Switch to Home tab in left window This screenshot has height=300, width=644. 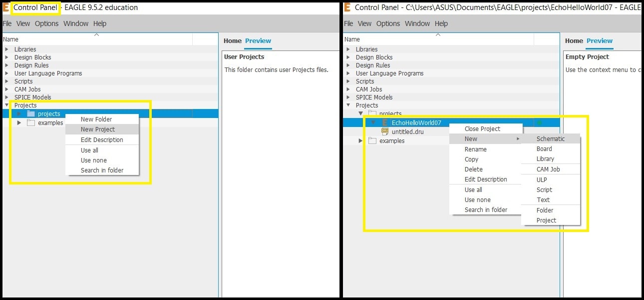click(233, 41)
